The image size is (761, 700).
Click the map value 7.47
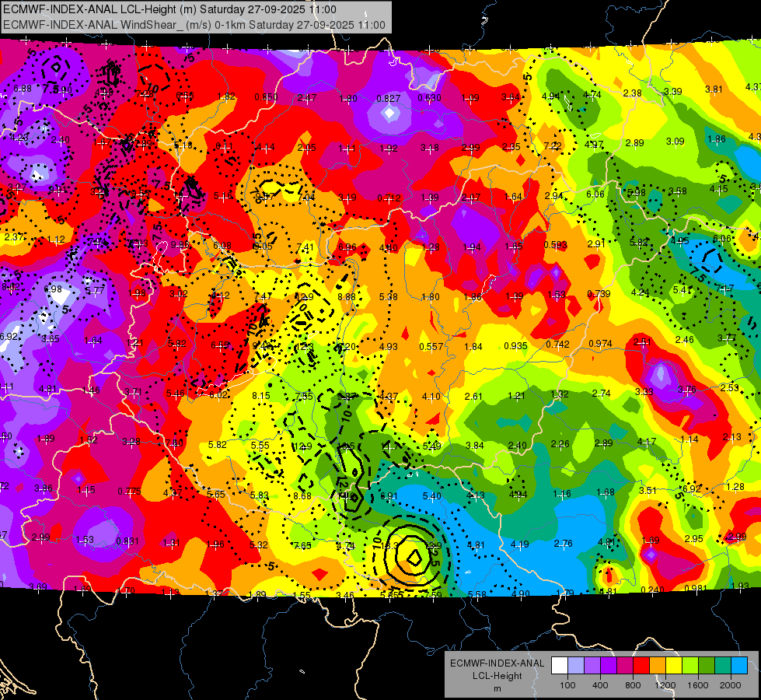pyautogui.click(x=263, y=296)
